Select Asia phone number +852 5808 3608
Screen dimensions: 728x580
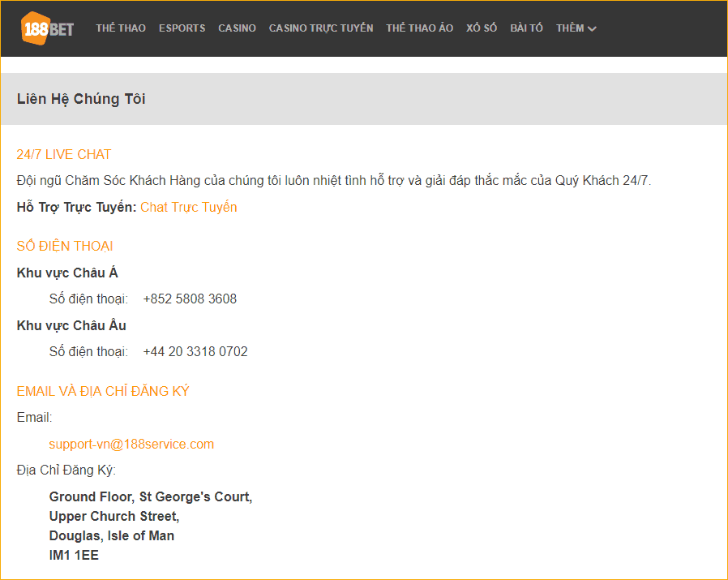tap(190, 299)
